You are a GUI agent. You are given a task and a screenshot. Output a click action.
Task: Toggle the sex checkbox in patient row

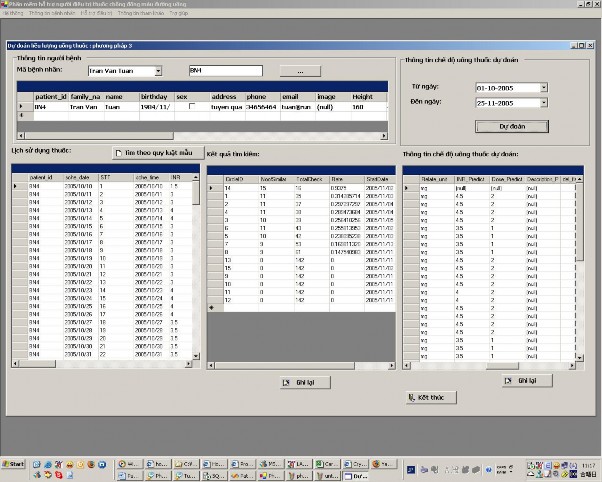pyautogui.click(x=191, y=105)
